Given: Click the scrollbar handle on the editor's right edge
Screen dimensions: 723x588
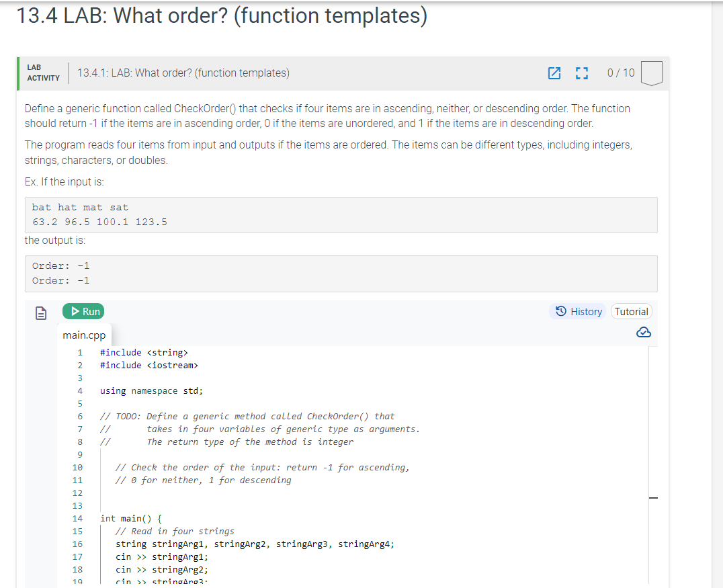Looking at the screenshot, I should 652,497.
